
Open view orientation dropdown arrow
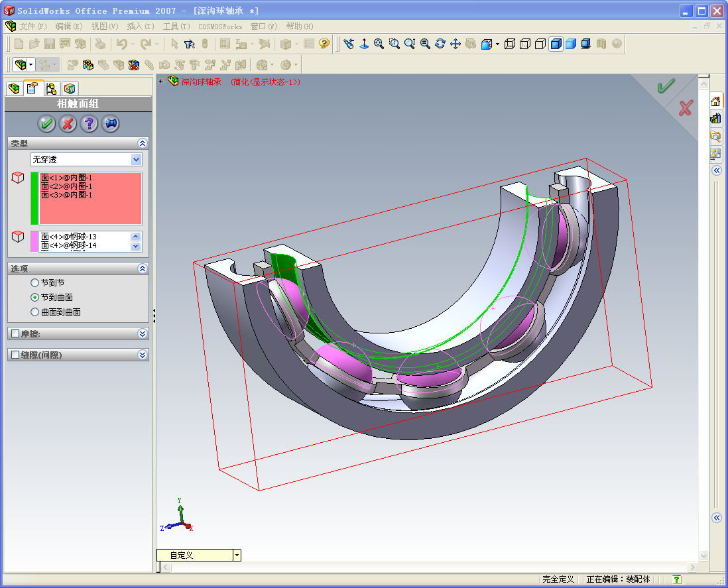[x=498, y=44]
